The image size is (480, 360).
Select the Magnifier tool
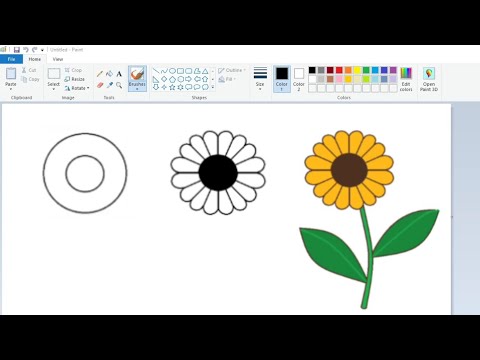(119, 85)
